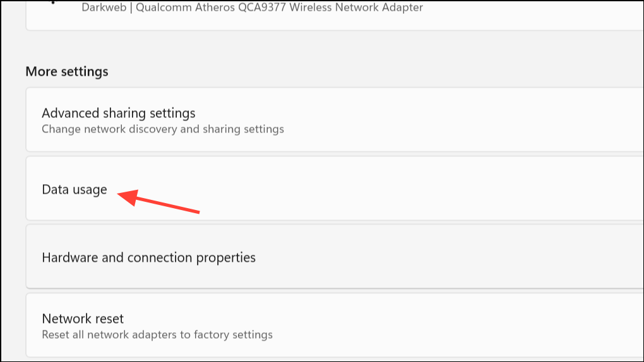Click the 'Data usage' label text
This screenshot has height=362, width=644.
tap(75, 189)
